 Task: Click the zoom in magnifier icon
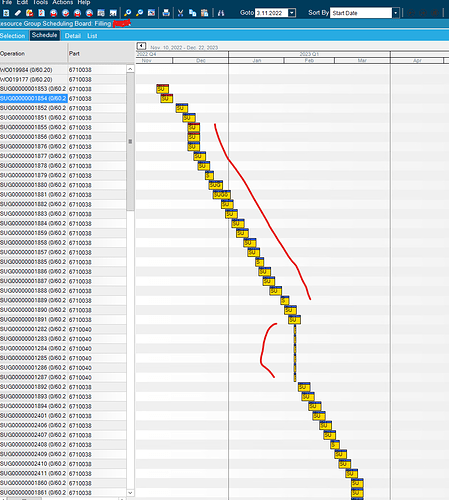127,13
